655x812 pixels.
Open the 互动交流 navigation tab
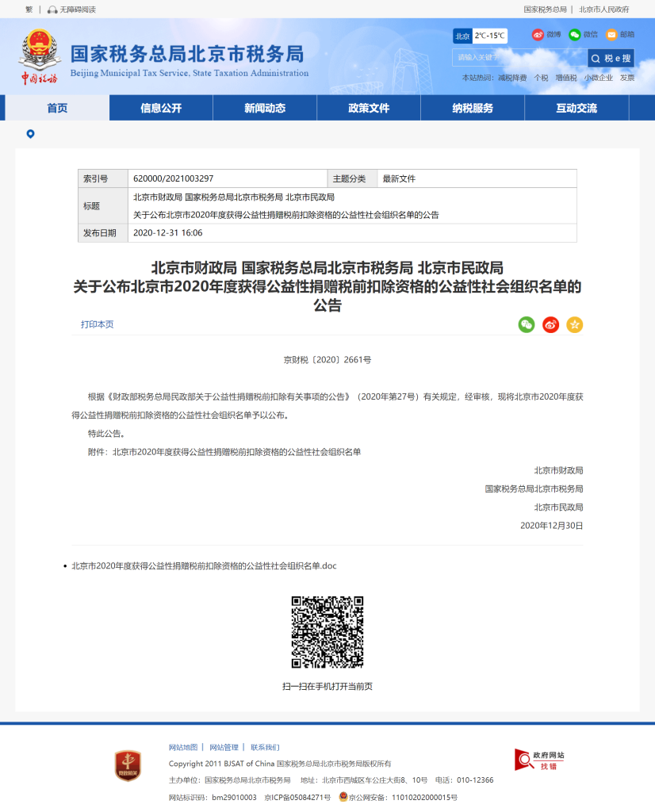(x=576, y=108)
